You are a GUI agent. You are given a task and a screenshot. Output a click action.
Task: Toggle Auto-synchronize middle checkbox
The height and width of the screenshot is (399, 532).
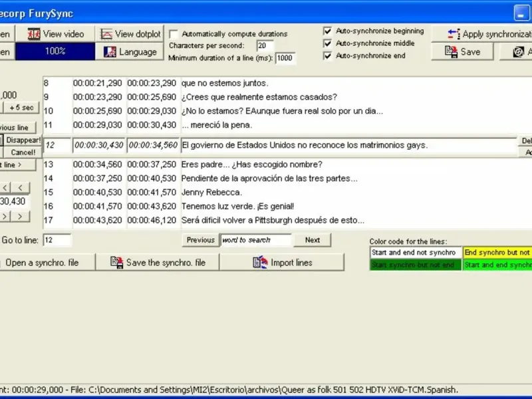click(327, 43)
